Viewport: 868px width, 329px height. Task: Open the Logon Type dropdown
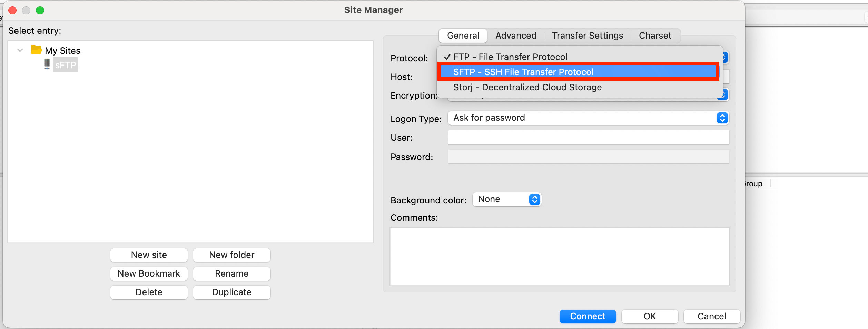(588, 118)
